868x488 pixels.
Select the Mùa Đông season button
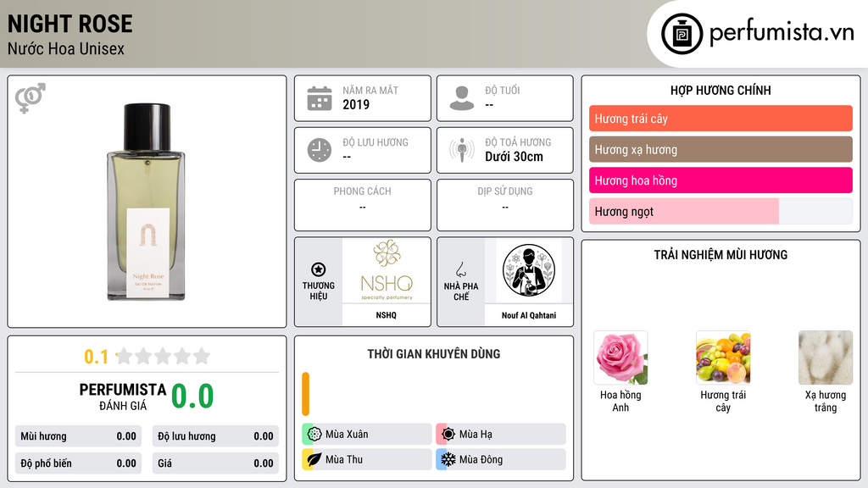click(x=501, y=459)
